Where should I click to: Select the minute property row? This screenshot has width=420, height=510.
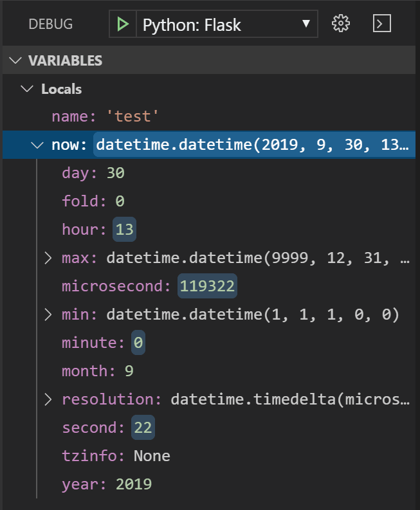103,343
